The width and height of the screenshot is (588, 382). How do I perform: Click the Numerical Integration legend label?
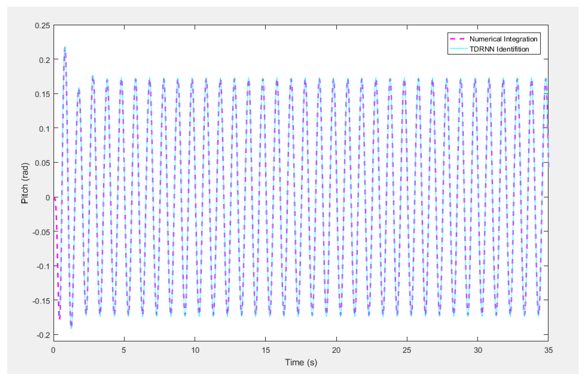(503, 39)
